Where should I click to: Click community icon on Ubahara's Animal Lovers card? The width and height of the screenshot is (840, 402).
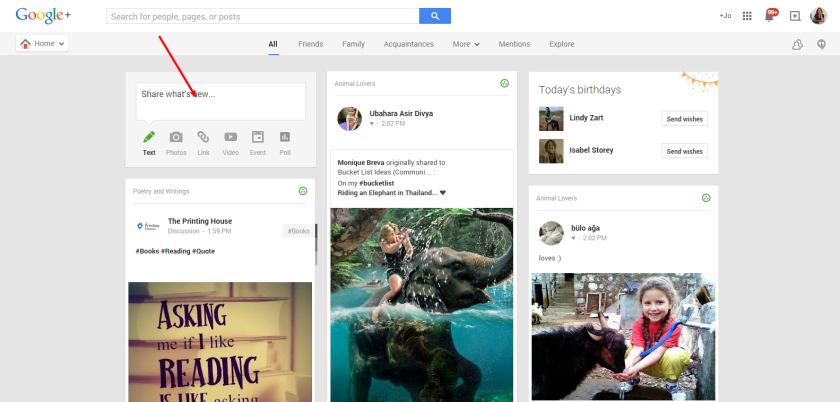(504, 83)
